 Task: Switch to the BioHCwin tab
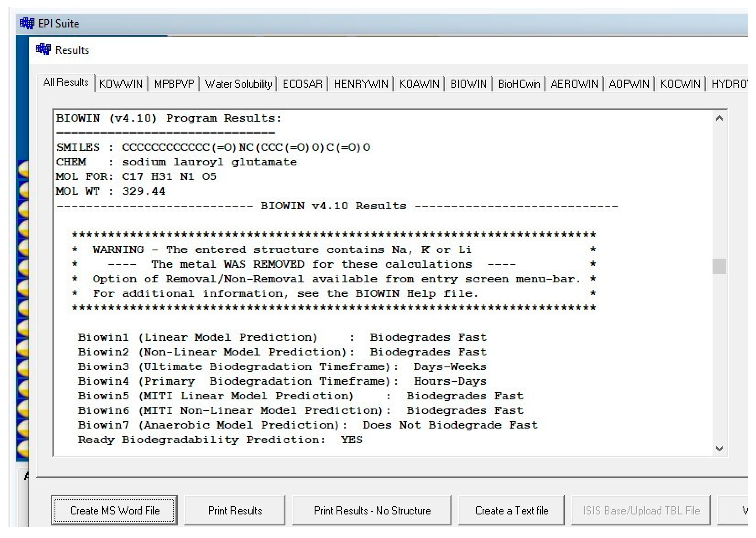pyautogui.click(x=519, y=84)
